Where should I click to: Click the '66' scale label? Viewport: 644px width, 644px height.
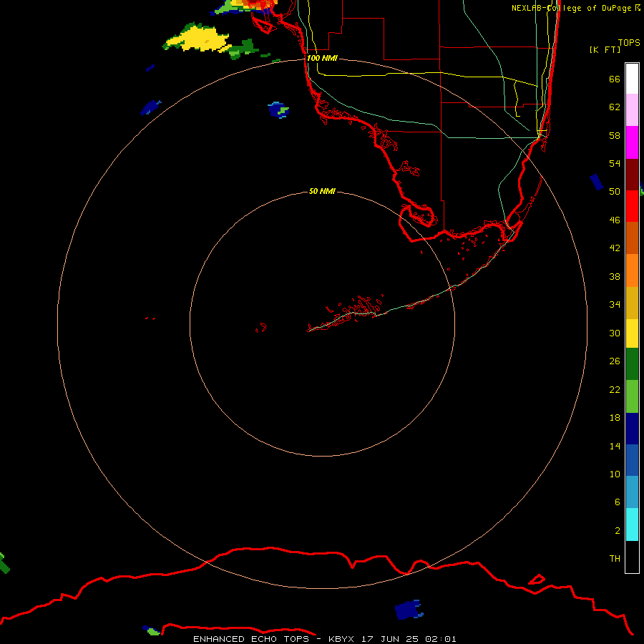point(615,79)
